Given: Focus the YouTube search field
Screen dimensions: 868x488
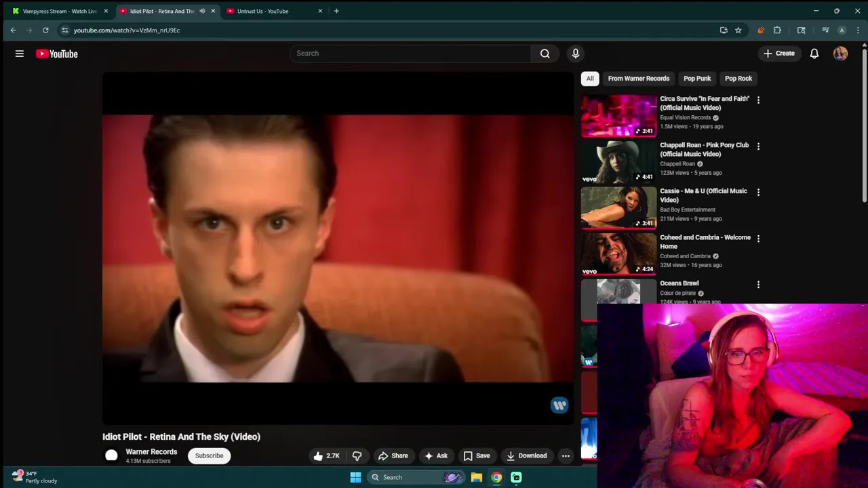Looking at the screenshot, I should (410, 54).
